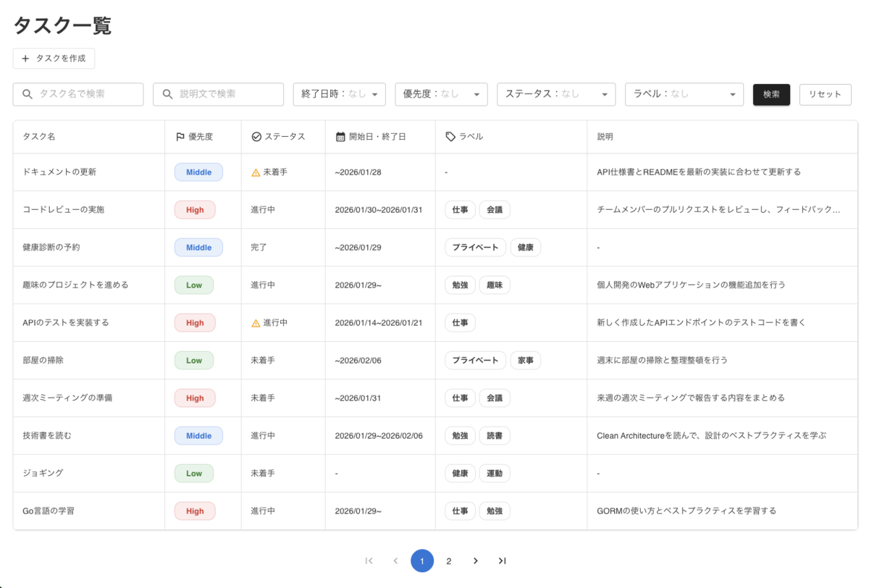Click 読書 label chip
869x588 pixels.
click(495, 436)
